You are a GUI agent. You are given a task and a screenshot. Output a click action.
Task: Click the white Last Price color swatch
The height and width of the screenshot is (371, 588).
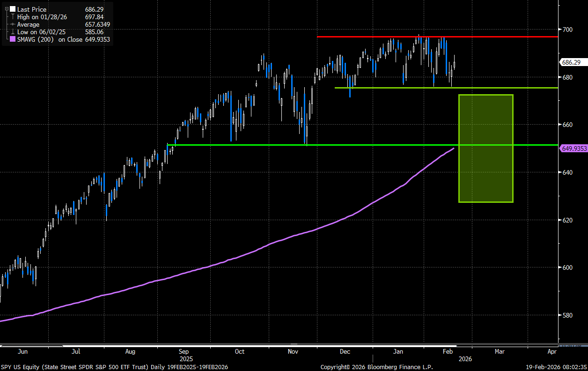click(13, 9)
